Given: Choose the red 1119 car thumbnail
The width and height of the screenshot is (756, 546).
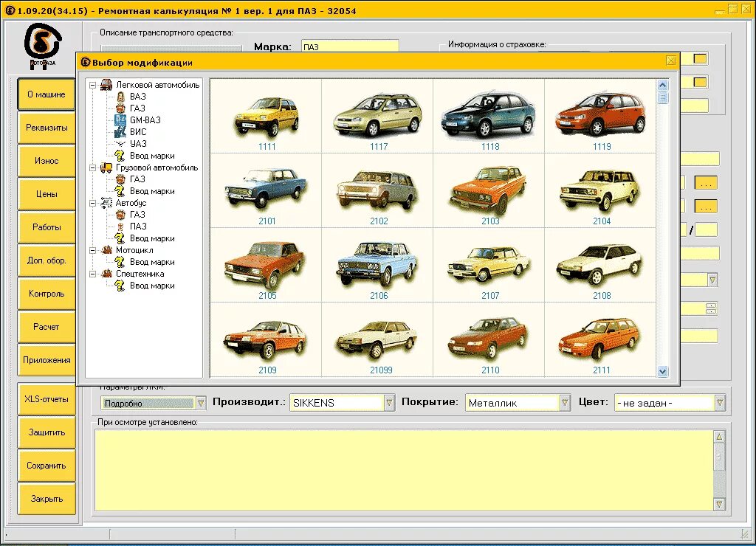Looking at the screenshot, I should (601, 114).
